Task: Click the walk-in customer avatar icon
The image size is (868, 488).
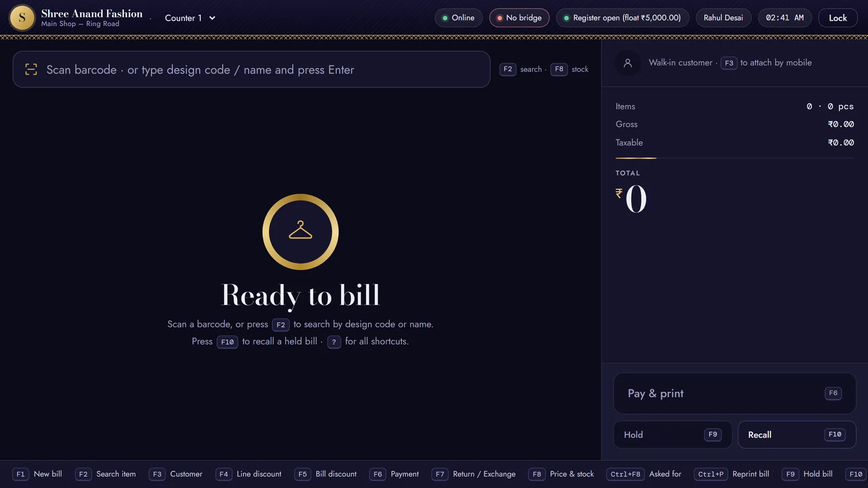Action: click(628, 63)
